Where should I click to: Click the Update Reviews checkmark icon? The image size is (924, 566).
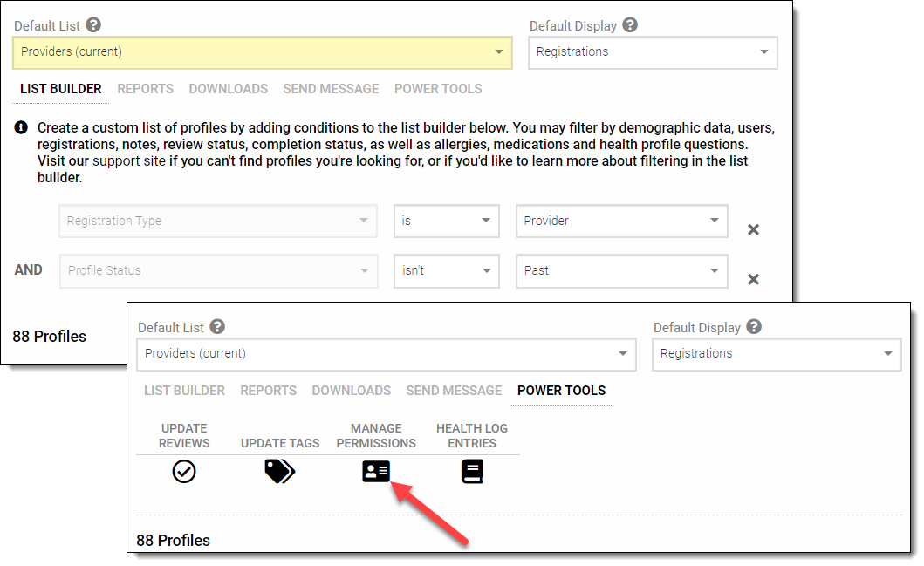pos(184,472)
